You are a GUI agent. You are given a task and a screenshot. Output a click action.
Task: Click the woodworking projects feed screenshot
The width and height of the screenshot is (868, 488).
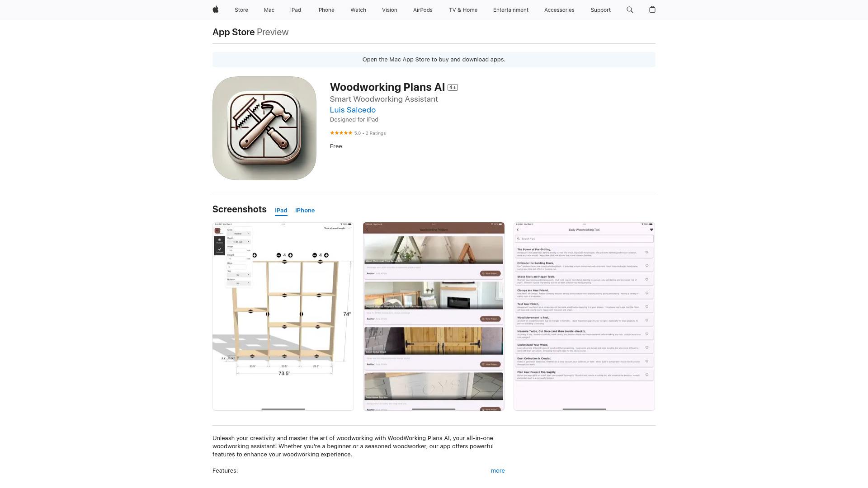coord(434,316)
